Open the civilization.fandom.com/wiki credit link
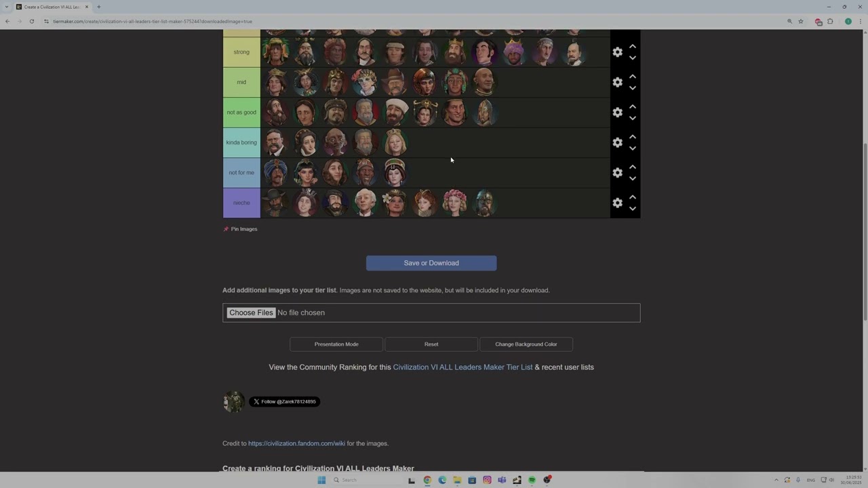 click(x=296, y=443)
